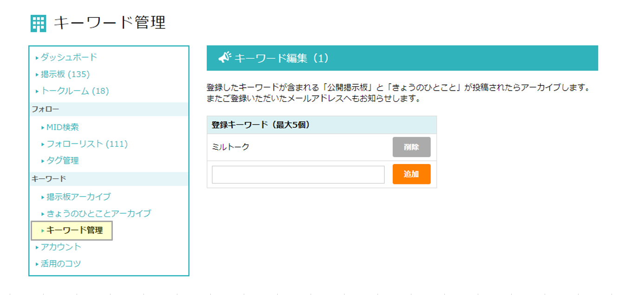Screen dimensions: 644x295
Task: Open the アカウント menu item
Action: (61, 247)
